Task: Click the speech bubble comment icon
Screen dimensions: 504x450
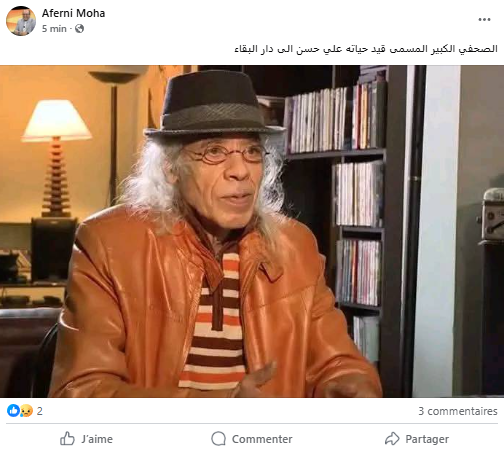Action: coord(219,439)
